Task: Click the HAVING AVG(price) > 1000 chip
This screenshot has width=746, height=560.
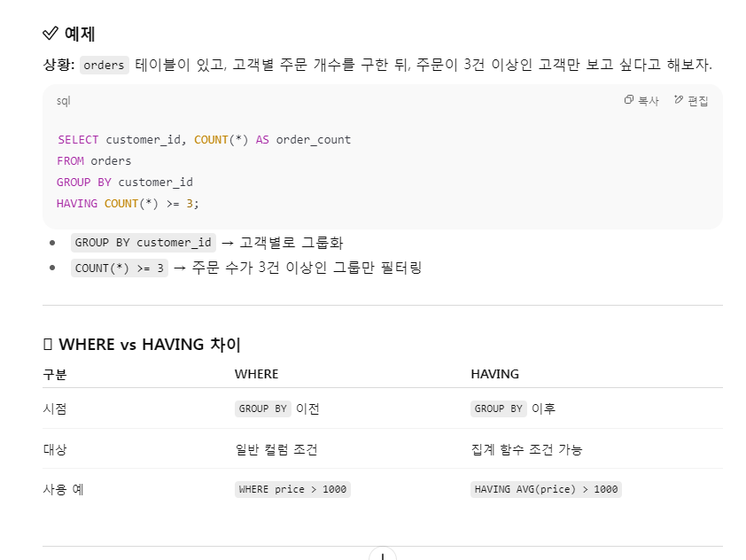Action: coord(546,489)
